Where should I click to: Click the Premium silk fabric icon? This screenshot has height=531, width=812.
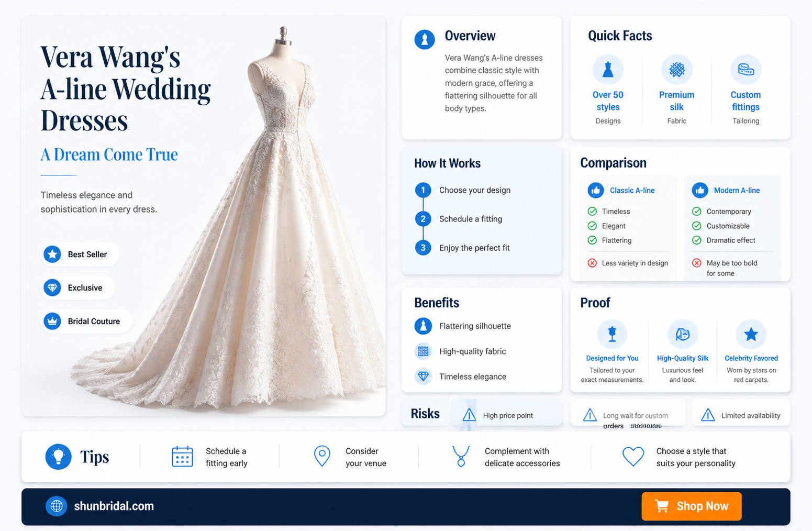coord(676,70)
